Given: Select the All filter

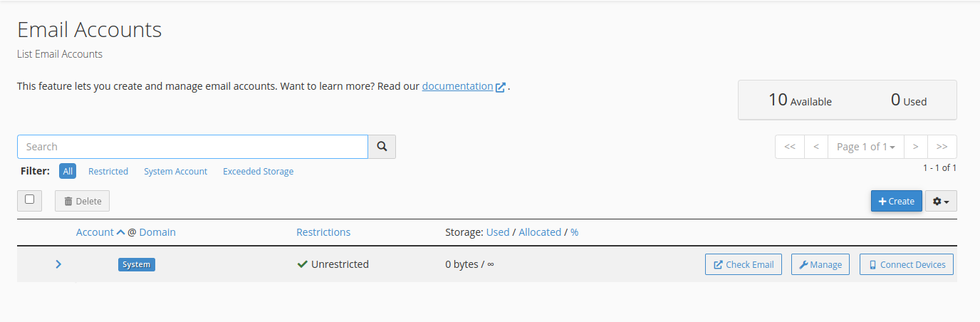Looking at the screenshot, I should click(x=68, y=172).
